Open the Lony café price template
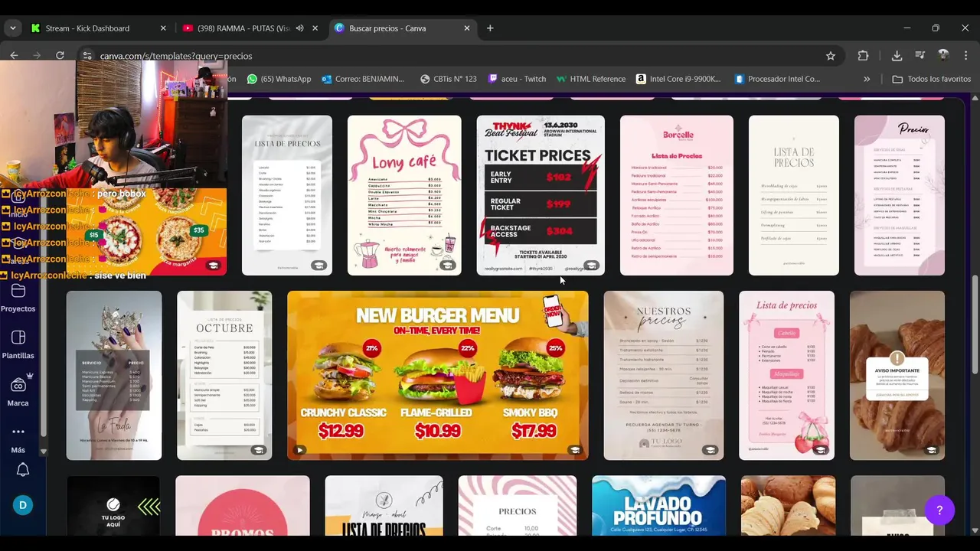Screen dimensions: 980x551 point(404,195)
